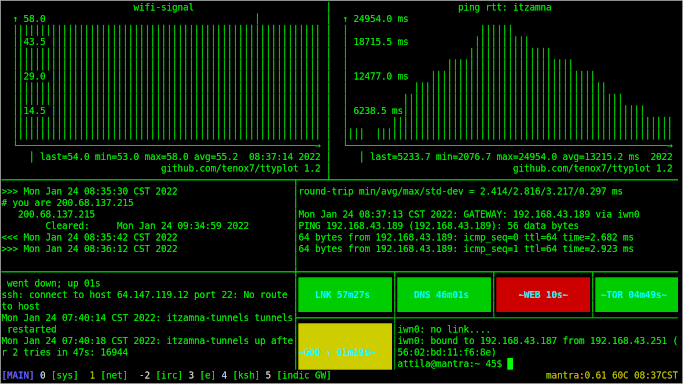The width and height of the screenshot is (683, 384).
Task: Click the 43.5 y-axis label
Action: pos(34,42)
